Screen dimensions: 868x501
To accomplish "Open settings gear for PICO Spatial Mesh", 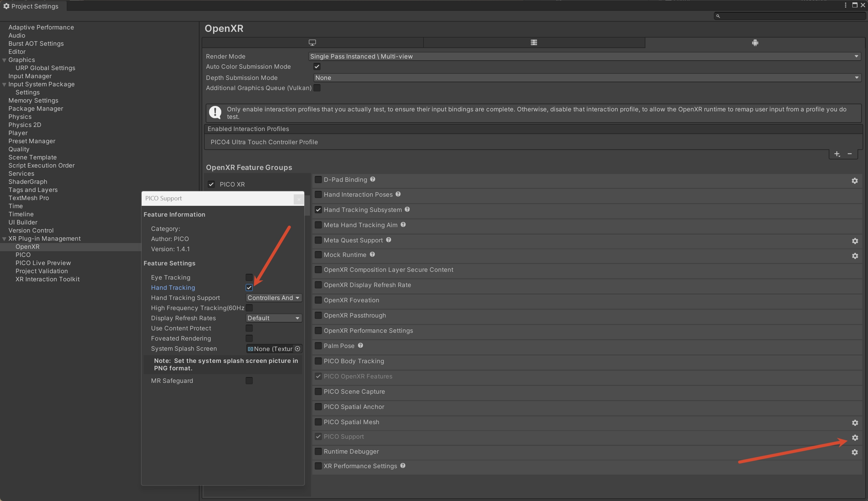I will coord(854,422).
